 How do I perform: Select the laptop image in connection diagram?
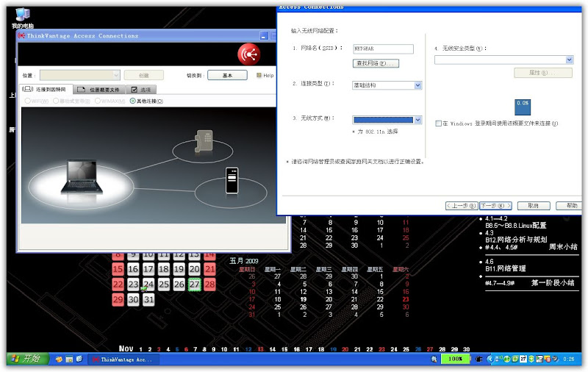pos(82,176)
